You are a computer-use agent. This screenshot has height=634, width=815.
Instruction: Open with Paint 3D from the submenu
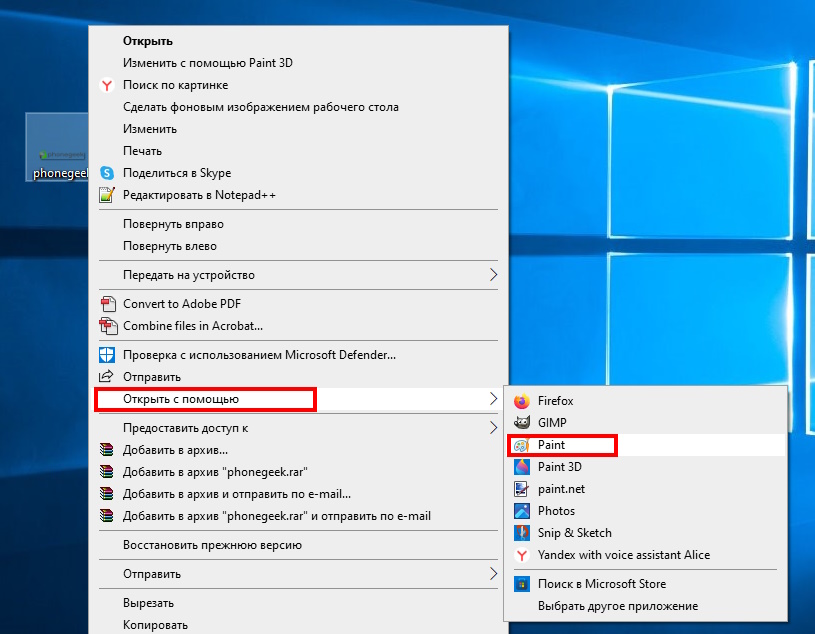[x=559, y=467]
